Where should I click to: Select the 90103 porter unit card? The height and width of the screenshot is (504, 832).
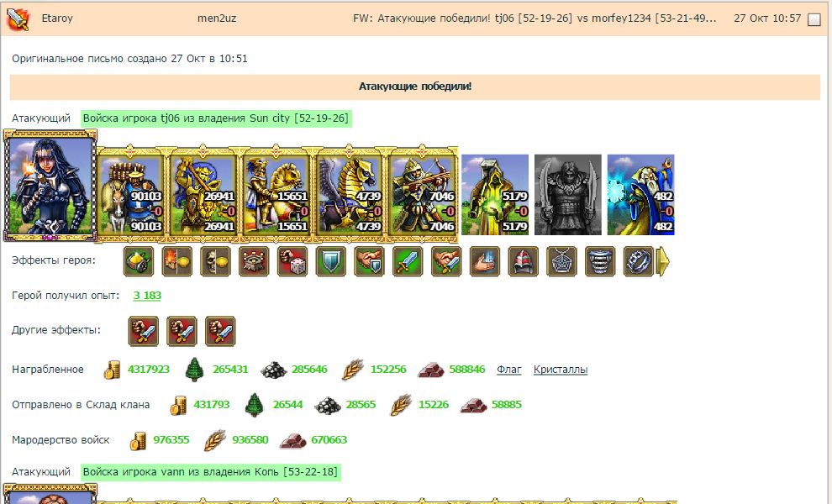[x=132, y=195]
